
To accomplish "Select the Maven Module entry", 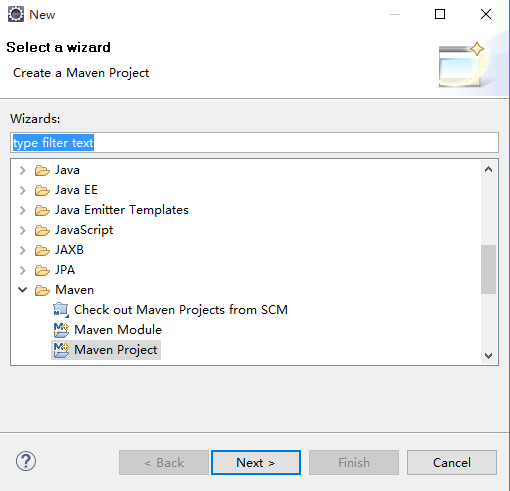I will click(x=118, y=330).
